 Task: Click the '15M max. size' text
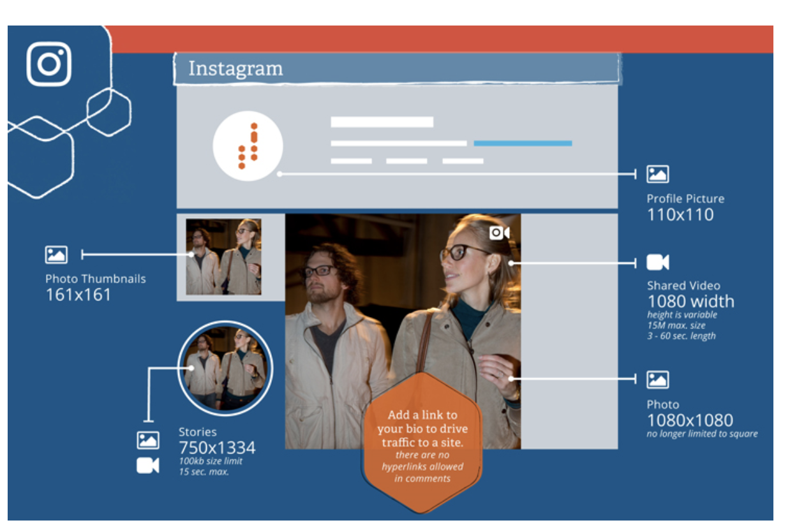click(x=676, y=325)
